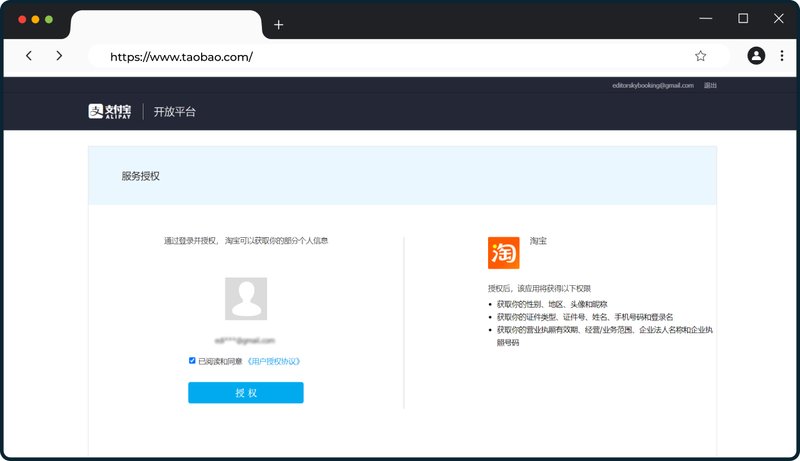Click permission line 获取你的性别、地区、头像和昵称

click(x=552, y=304)
